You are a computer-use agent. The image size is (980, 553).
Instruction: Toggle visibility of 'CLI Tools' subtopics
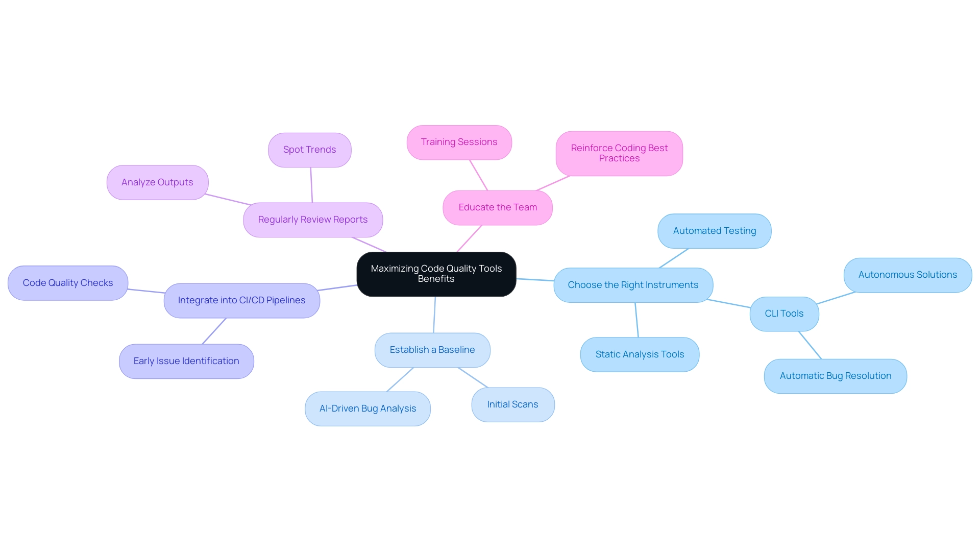[x=783, y=312]
